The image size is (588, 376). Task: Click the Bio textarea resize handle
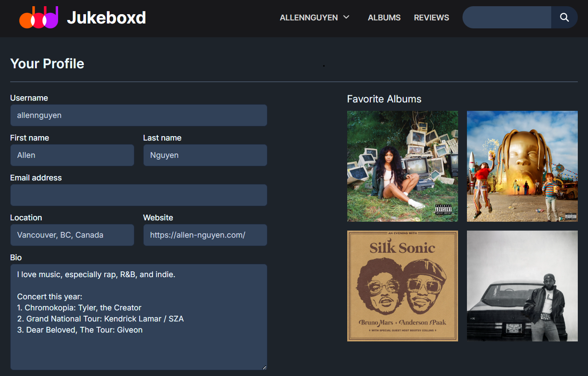[264, 367]
